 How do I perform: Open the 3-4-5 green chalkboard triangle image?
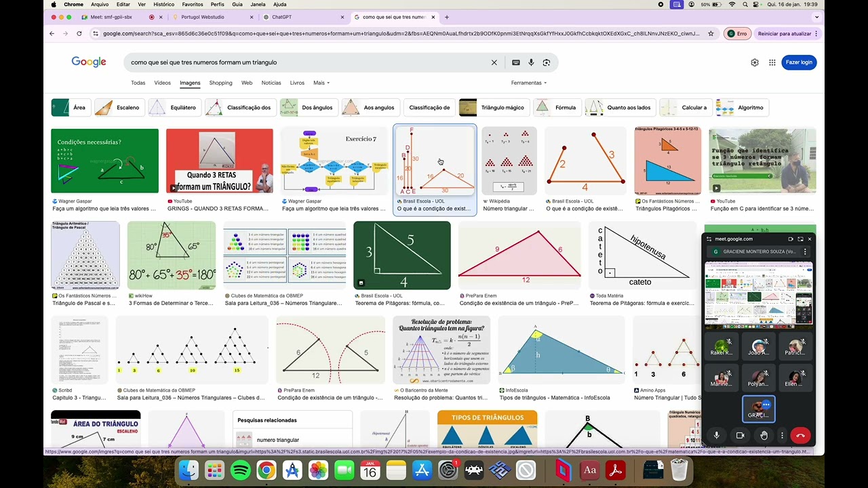(x=402, y=256)
